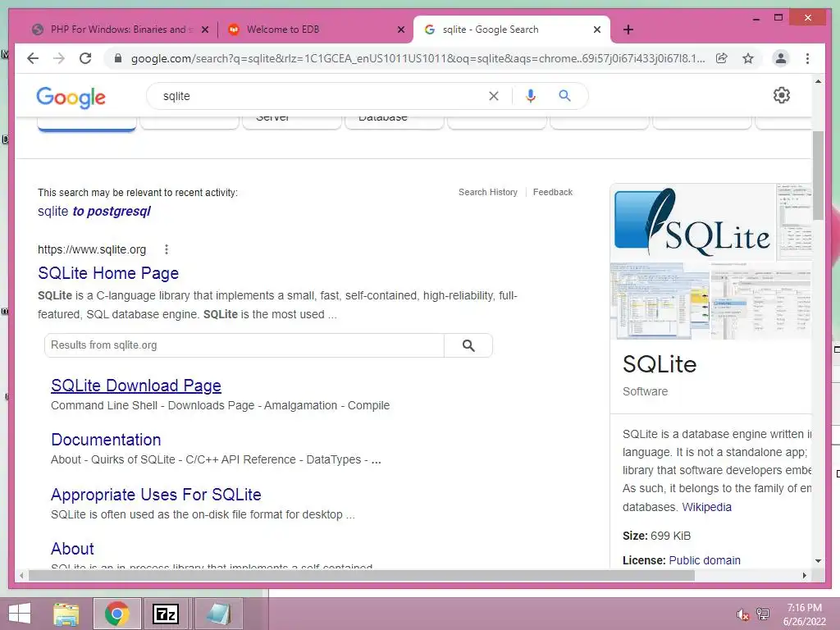The image size is (840, 630).
Task: Open the SQLite Home Page result
Action: (108, 273)
